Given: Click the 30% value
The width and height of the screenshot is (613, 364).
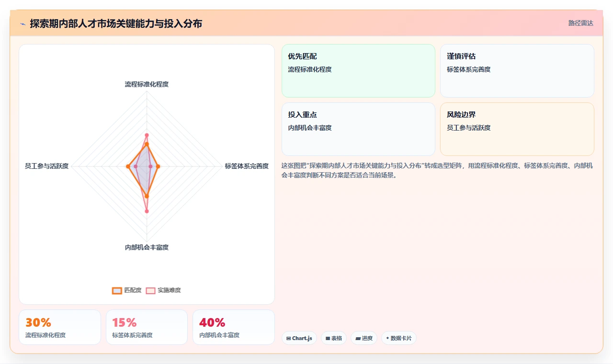Looking at the screenshot, I should 38,322.
